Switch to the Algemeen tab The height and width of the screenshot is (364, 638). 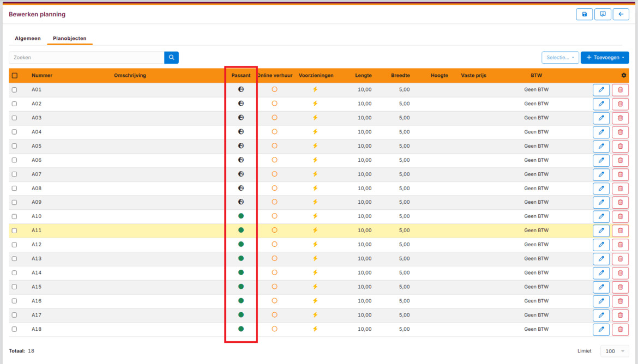pyautogui.click(x=27, y=39)
